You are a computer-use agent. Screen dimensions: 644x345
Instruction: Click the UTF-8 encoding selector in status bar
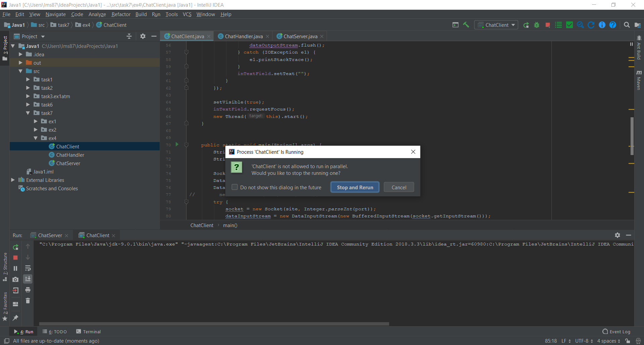click(584, 341)
